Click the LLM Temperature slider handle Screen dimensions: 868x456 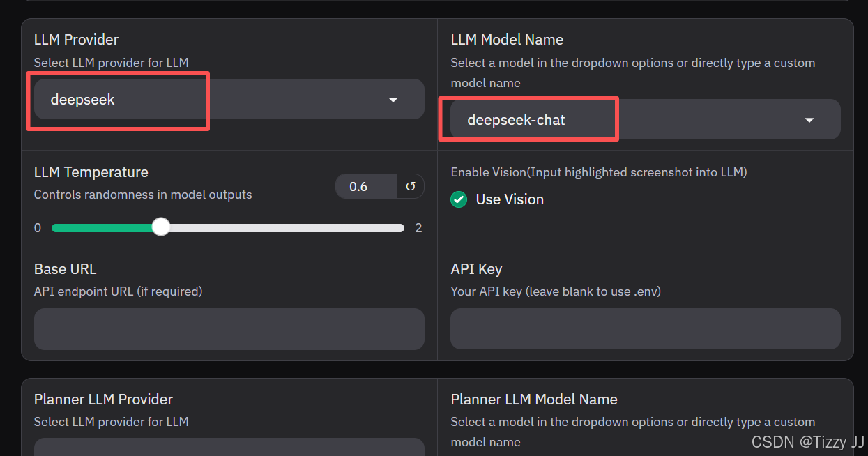[x=161, y=227]
